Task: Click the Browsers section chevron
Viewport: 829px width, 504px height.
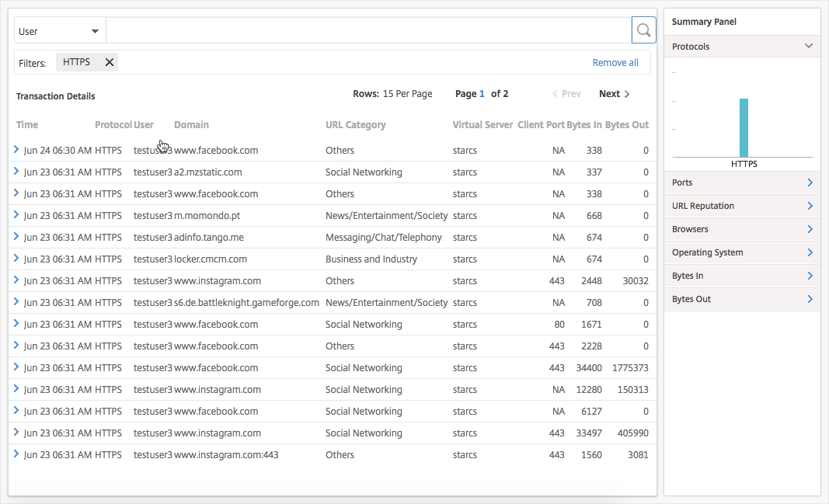Action: click(x=810, y=229)
